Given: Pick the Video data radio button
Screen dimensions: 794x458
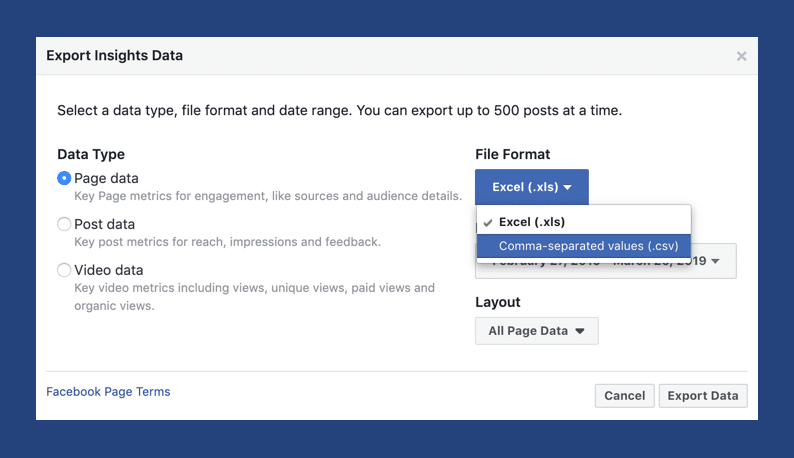Looking at the screenshot, I should [x=64, y=270].
